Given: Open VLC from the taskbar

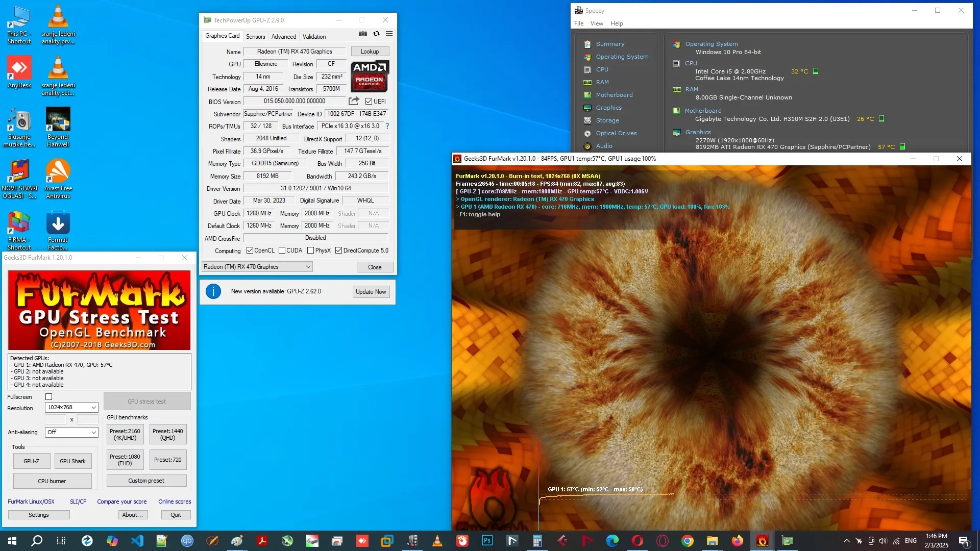Looking at the screenshot, I should (437, 540).
